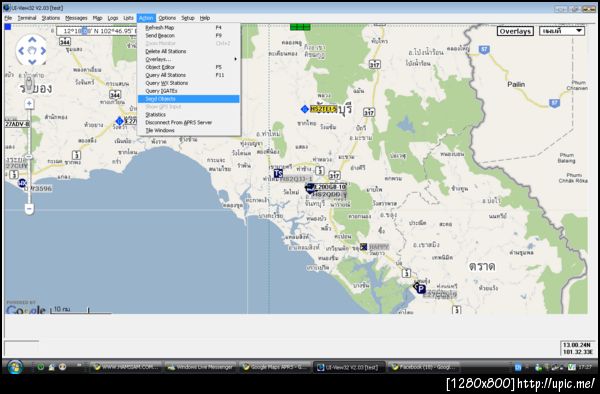The width and height of the screenshot is (600, 394).
Task: Open the Options menu
Action: click(167, 18)
